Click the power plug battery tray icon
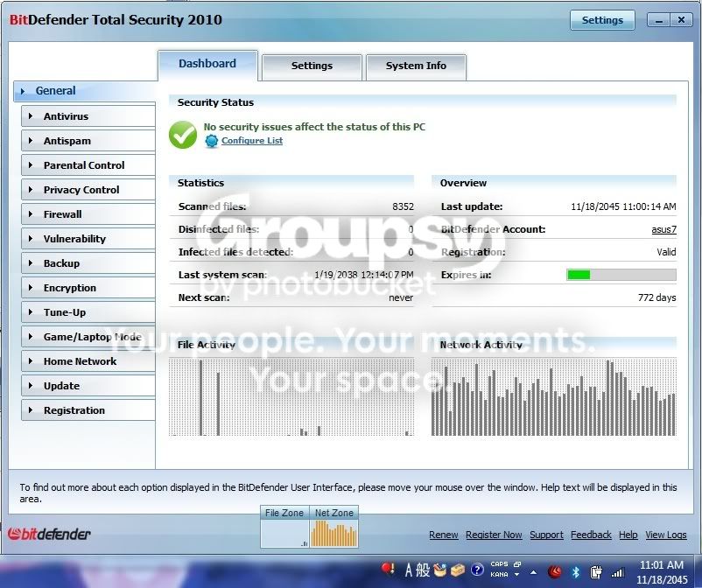 (596, 571)
